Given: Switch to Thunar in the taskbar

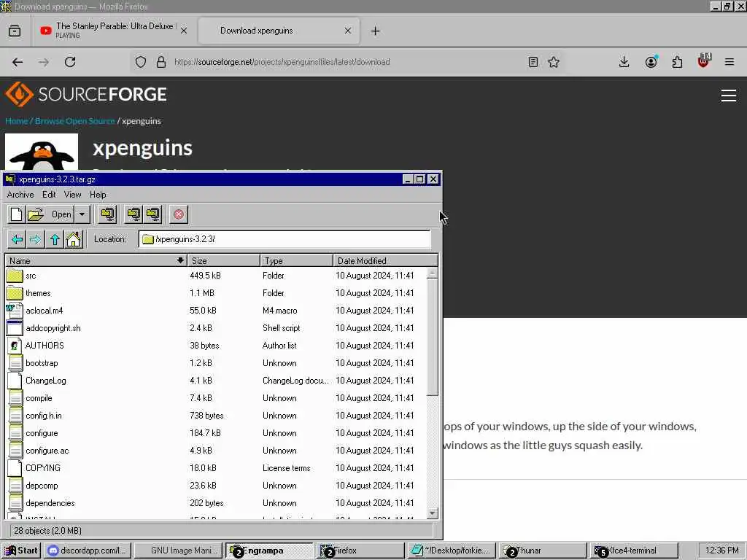Looking at the screenshot, I should pyautogui.click(x=541, y=551).
